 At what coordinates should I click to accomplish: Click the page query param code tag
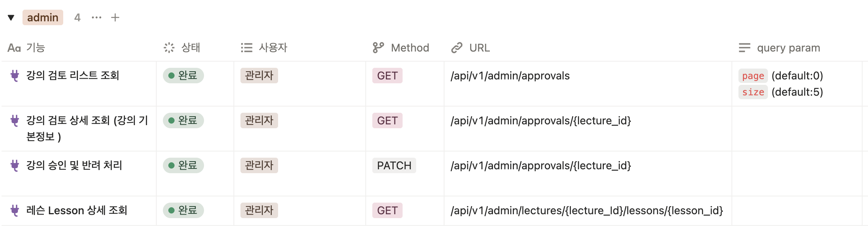tap(753, 76)
